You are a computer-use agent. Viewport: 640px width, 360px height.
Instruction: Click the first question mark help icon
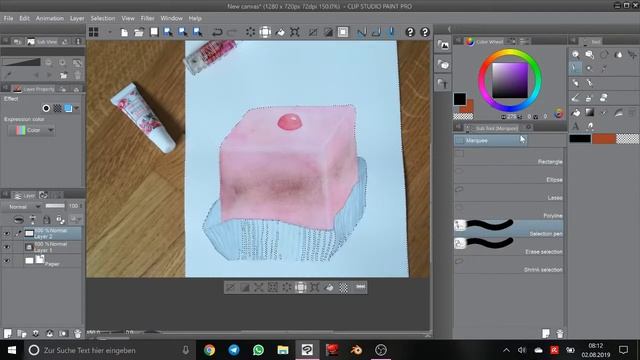pos(410,32)
